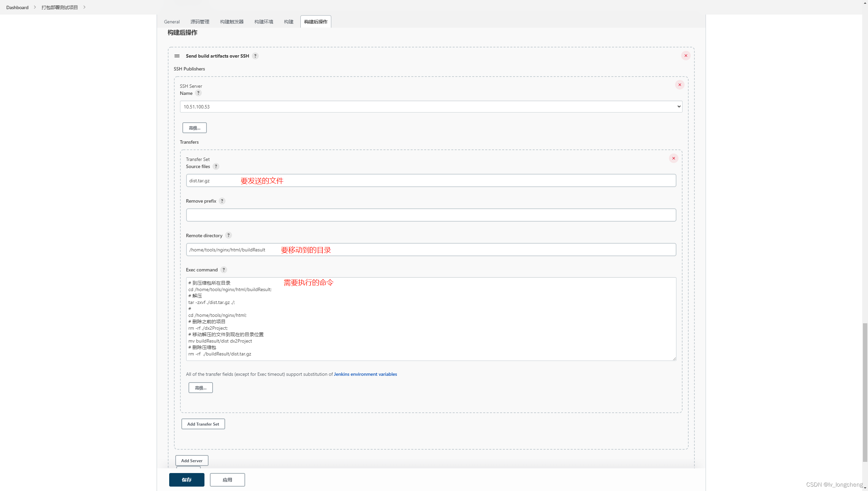This screenshot has height=491, width=868.
Task: Grab the drag handle of the SSH build step
Action: click(x=177, y=56)
